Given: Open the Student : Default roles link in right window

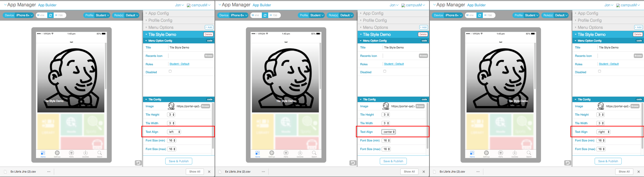Looking at the screenshot, I should pos(609,64).
